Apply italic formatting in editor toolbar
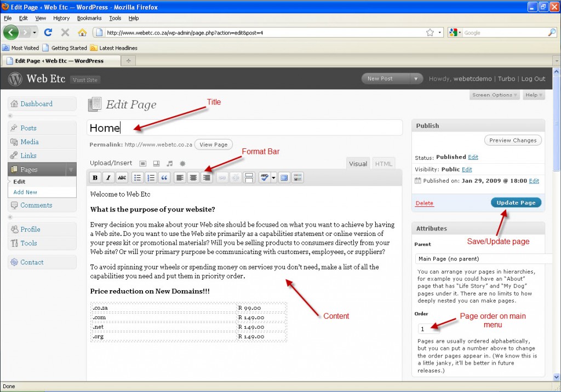 click(x=108, y=177)
